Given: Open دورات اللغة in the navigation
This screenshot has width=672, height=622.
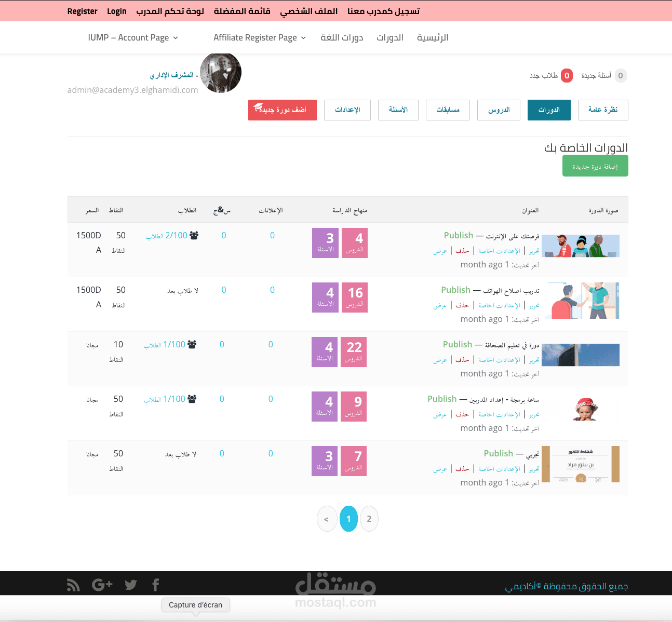Looking at the screenshot, I should (x=342, y=37).
